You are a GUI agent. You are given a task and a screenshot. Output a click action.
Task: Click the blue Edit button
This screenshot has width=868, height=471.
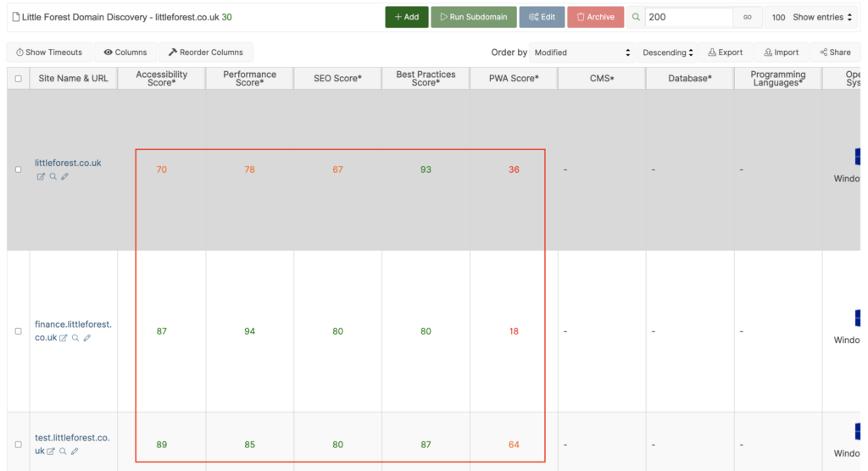[542, 17]
